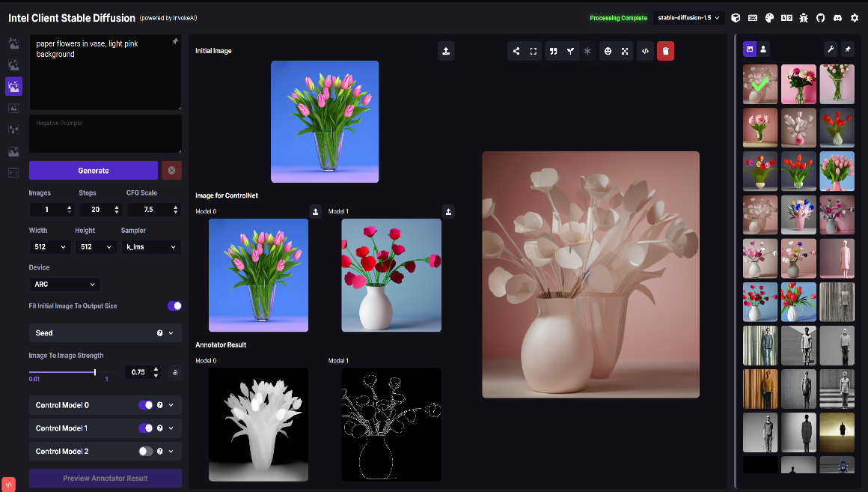868x492 pixels.
Task: Expand the Seed section chevron
Action: 171,333
